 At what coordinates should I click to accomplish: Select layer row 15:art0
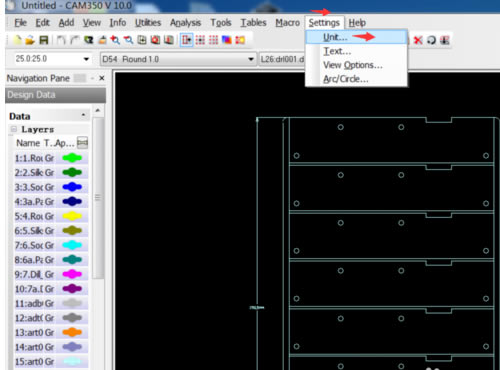(x=51, y=362)
